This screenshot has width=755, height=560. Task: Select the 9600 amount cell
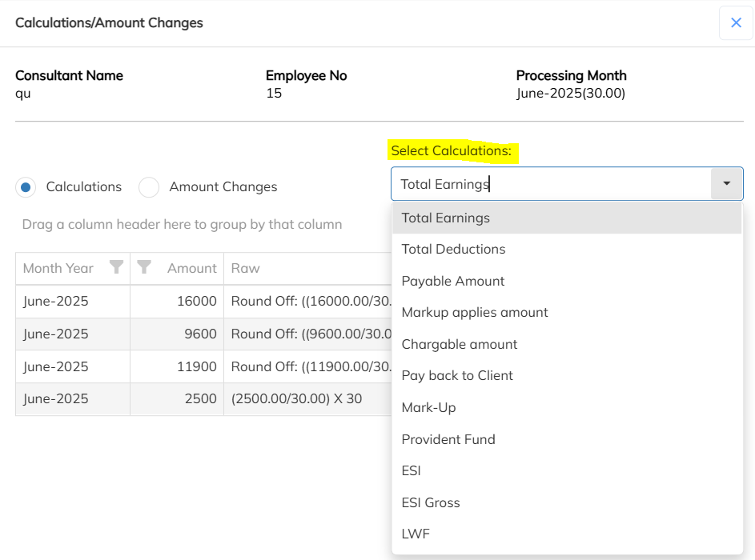[177, 334]
